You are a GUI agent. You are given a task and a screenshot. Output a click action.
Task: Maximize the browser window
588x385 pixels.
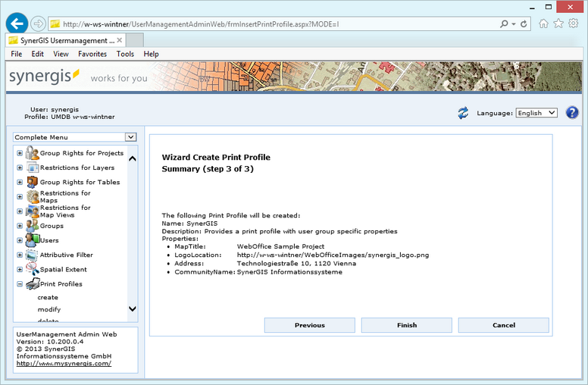549,7
